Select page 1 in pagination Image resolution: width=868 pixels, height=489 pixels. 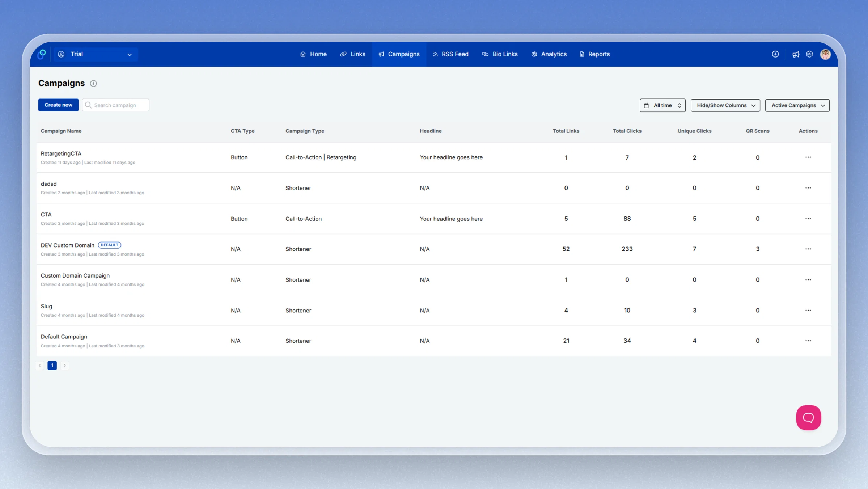pos(52,366)
